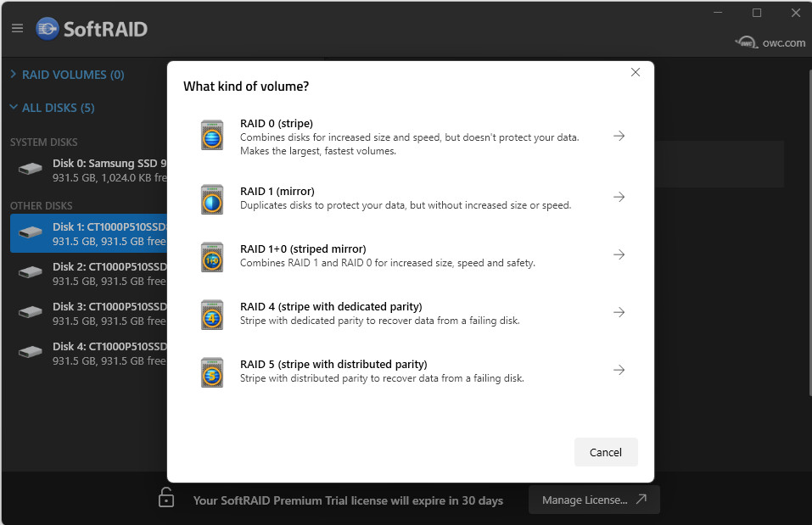Click the license lock icon

[x=165, y=497]
